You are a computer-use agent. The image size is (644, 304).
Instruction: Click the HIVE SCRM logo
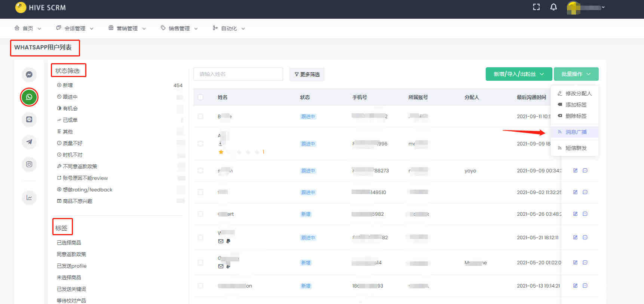[40, 7]
